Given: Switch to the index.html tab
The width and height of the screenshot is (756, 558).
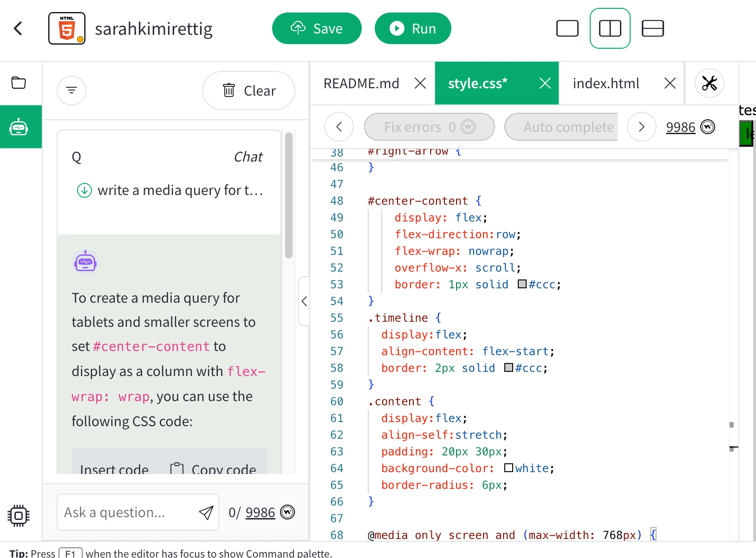Looking at the screenshot, I should pos(606,83).
